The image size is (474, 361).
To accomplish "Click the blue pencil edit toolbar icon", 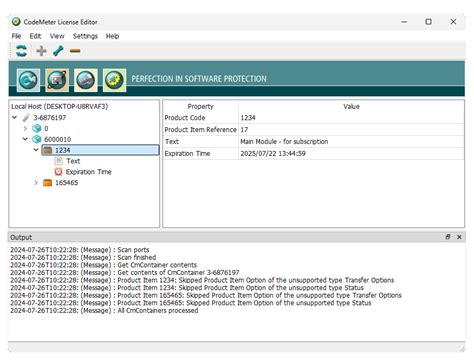I will point(58,51).
